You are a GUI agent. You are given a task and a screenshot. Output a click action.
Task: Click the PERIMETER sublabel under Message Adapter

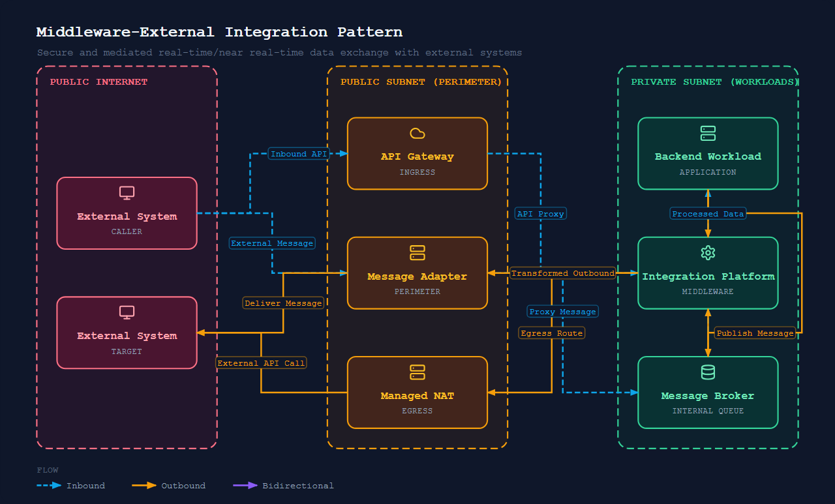pyautogui.click(x=417, y=292)
